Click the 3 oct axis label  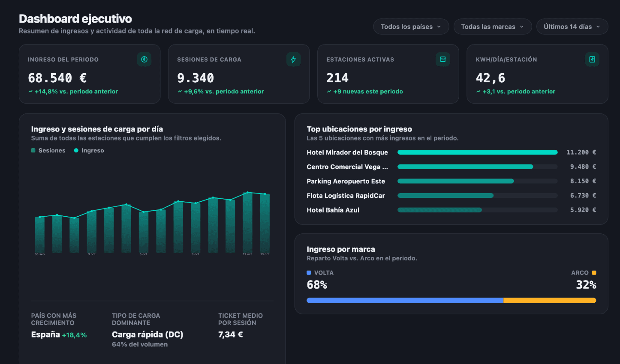[92, 254]
